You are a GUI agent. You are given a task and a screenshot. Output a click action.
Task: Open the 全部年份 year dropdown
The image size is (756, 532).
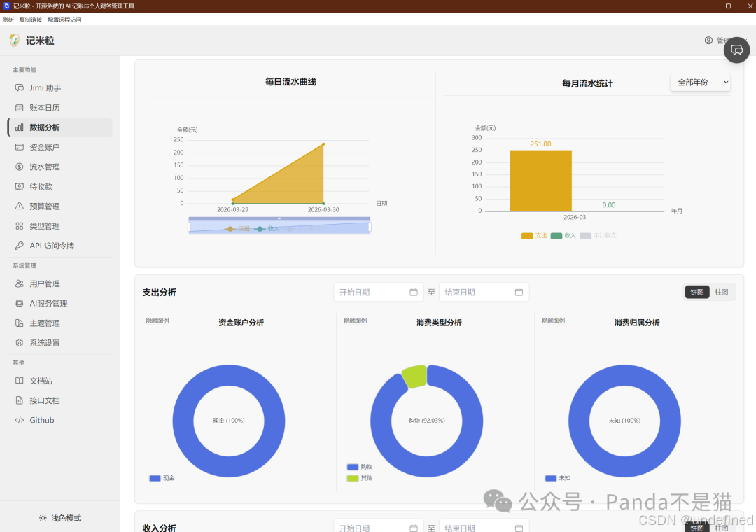(700, 83)
